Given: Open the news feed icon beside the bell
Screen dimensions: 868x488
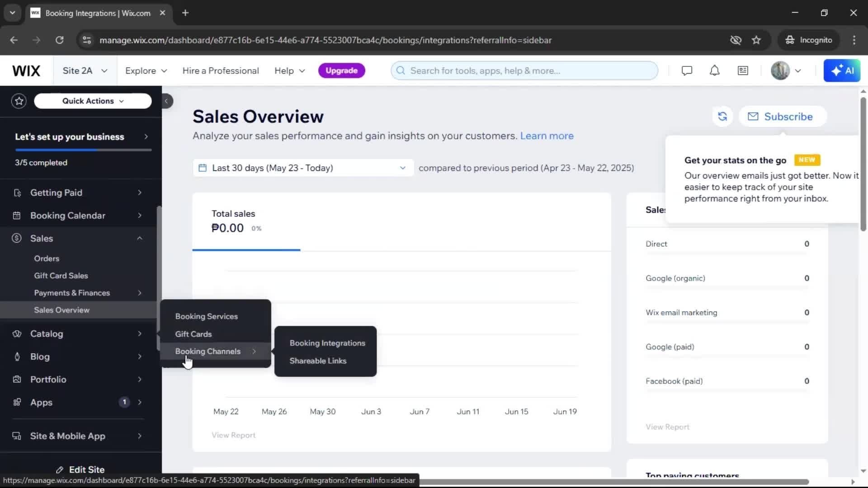Looking at the screenshot, I should click(x=743, y=70).
